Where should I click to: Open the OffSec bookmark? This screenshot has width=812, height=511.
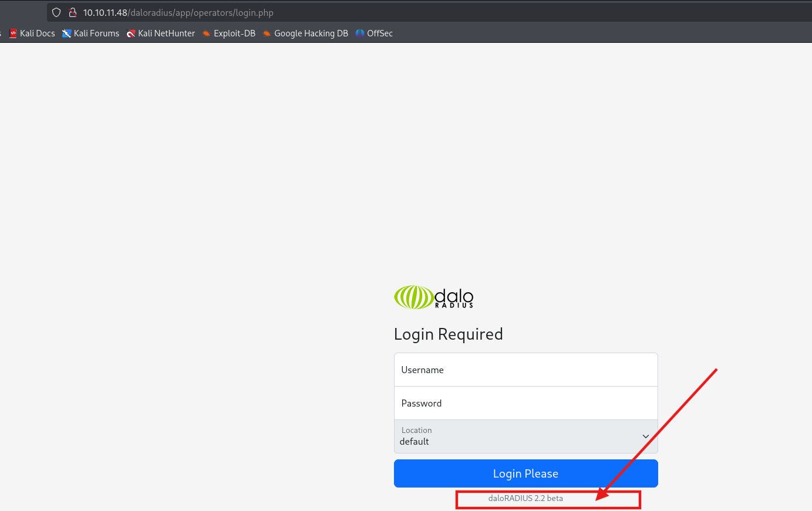tap(374, 33)
